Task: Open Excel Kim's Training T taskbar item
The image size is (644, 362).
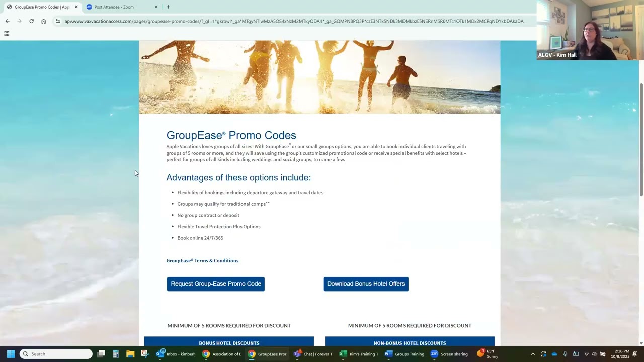Action: [x=359, y=354]
